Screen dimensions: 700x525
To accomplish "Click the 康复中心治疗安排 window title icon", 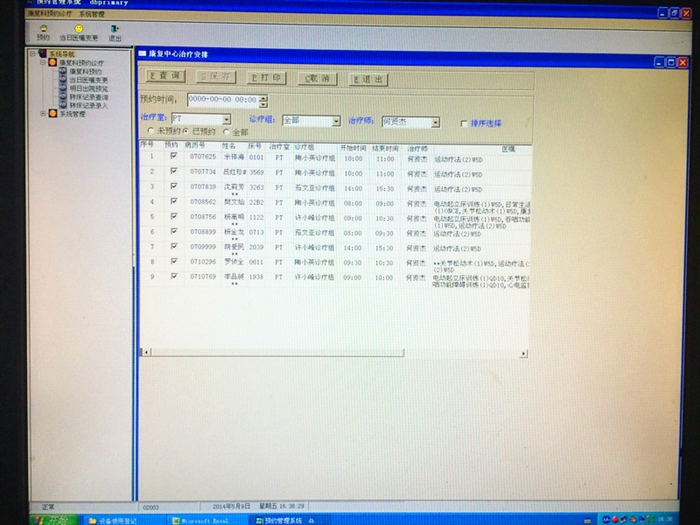I will (x=142, y=54).
